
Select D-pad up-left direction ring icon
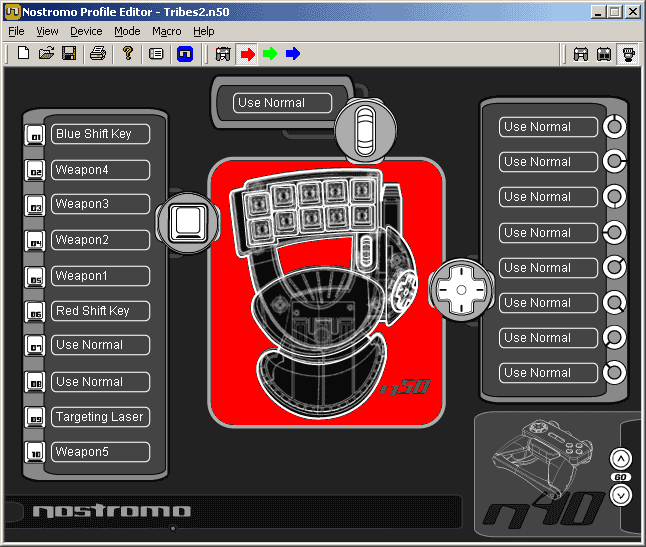point(614,372)
